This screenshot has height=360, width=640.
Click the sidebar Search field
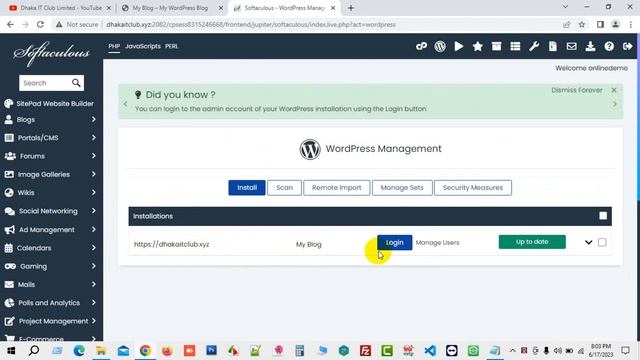point(45,83)
